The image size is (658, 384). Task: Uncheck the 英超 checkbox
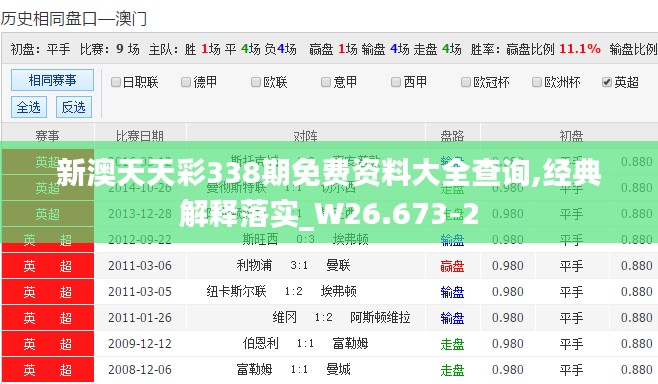point(607,82)
